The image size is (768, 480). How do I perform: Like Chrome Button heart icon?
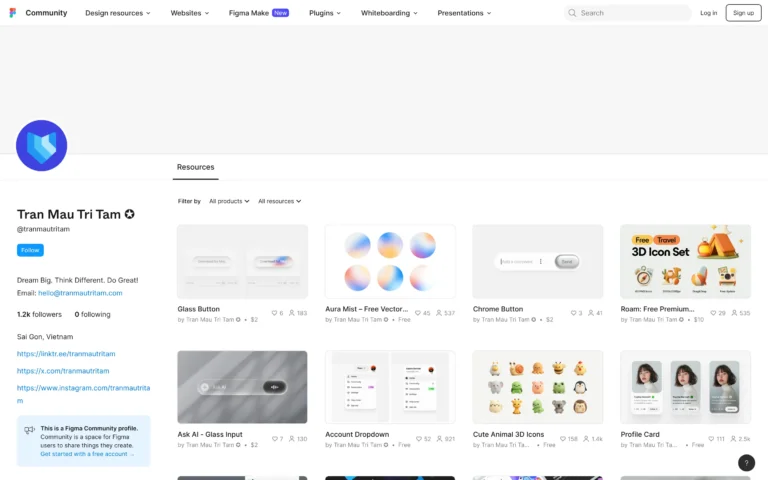coord(574,313)
